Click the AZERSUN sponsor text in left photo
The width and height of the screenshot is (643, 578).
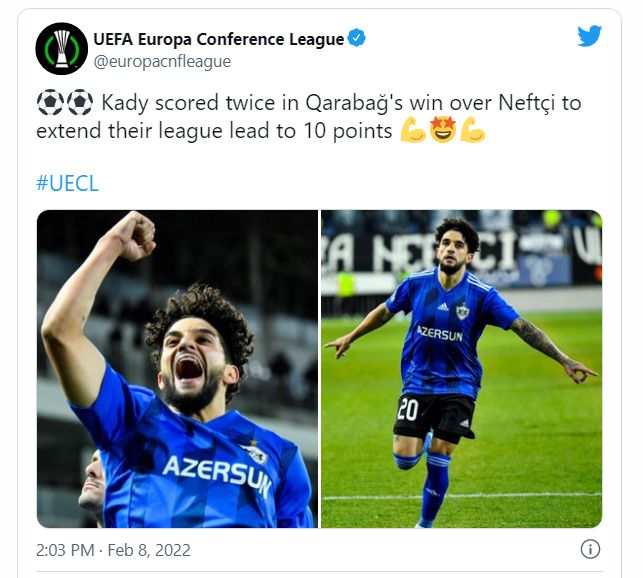pos(217,474)
